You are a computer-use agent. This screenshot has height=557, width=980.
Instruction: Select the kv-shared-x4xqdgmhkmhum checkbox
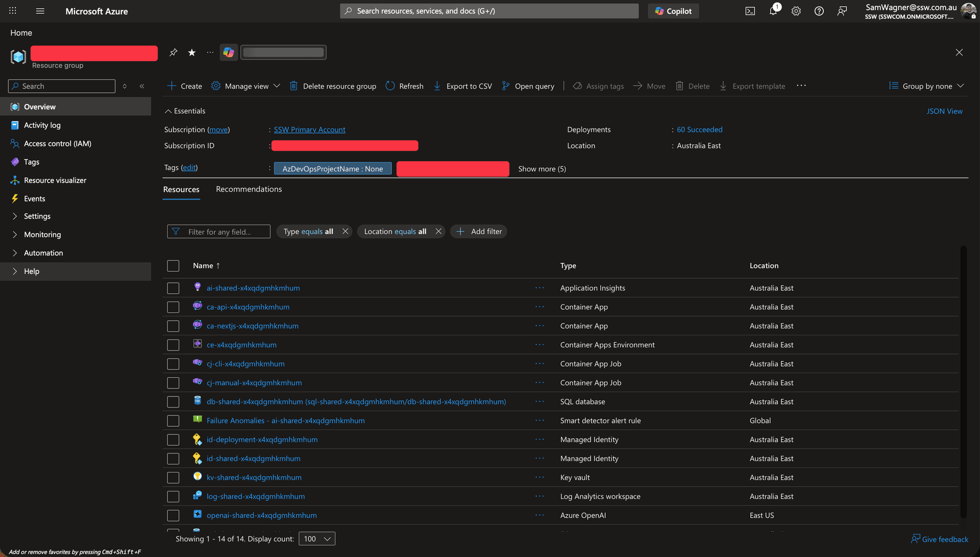[x=173, y=477]
